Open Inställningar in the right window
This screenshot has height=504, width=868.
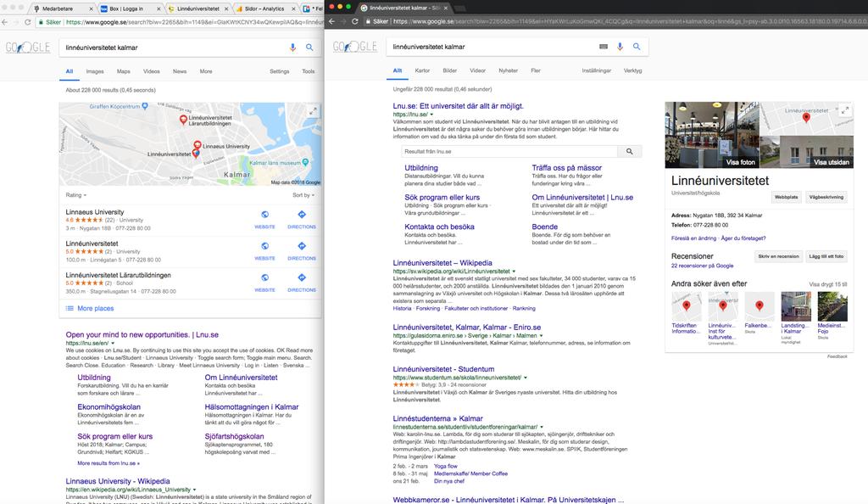coord(596,71)
